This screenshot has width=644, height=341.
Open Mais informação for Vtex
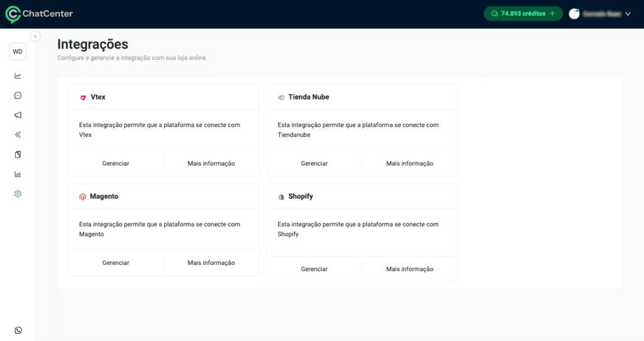(211, 164)
